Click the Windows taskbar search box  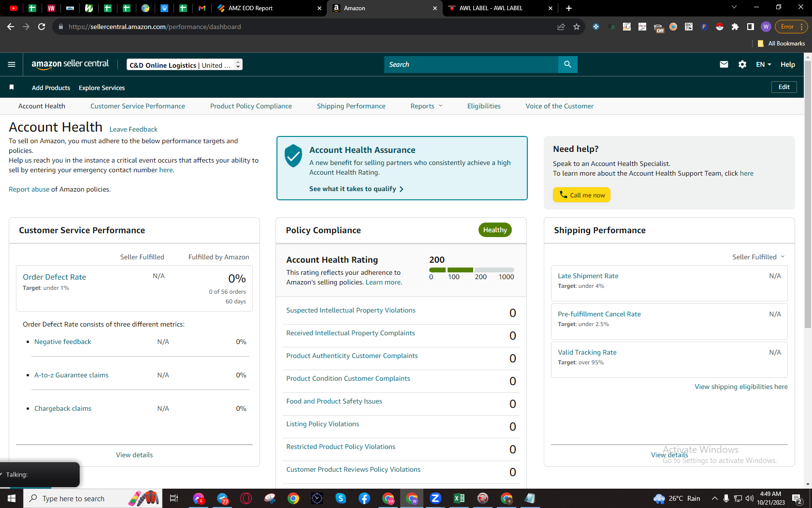click(x=92, y=498)
